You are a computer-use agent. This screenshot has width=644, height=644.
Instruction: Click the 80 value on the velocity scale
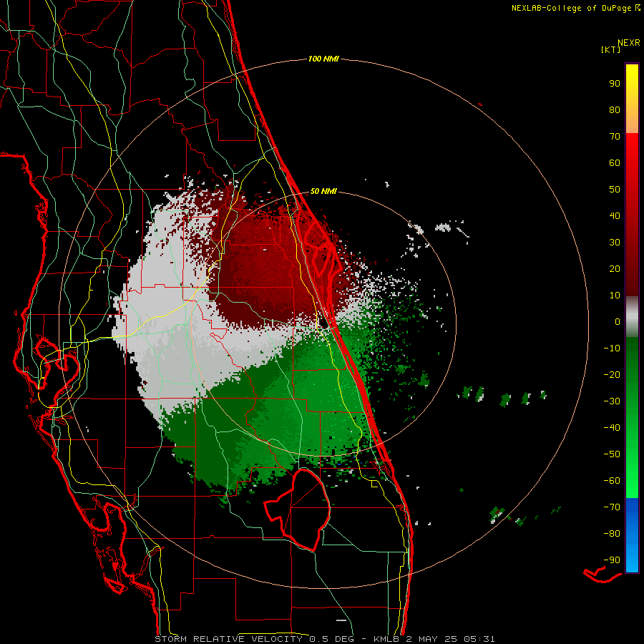(615, 109)
